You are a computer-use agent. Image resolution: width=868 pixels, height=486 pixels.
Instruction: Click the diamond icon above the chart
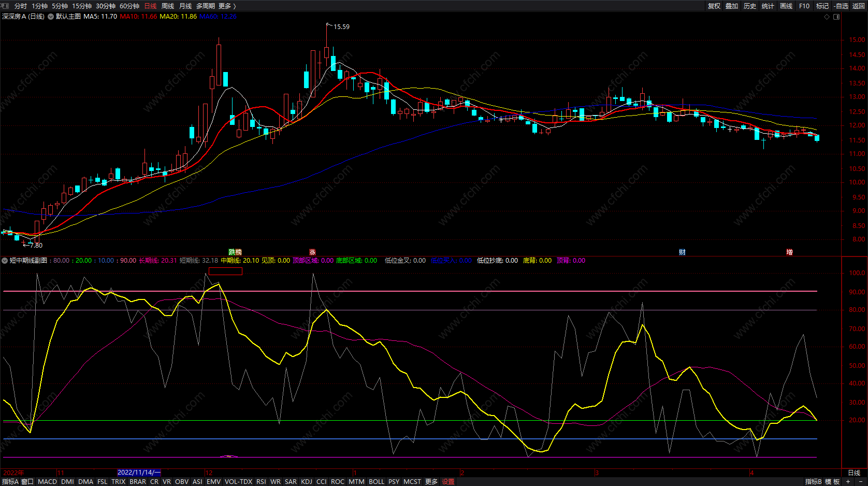pyautogui.click(x=827, y=17)
